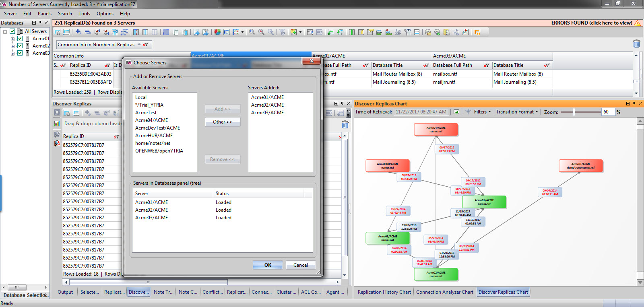Click the chart panel vertical scrollbar down arrow
Screen dimensions: 644x307
(640, 282)
